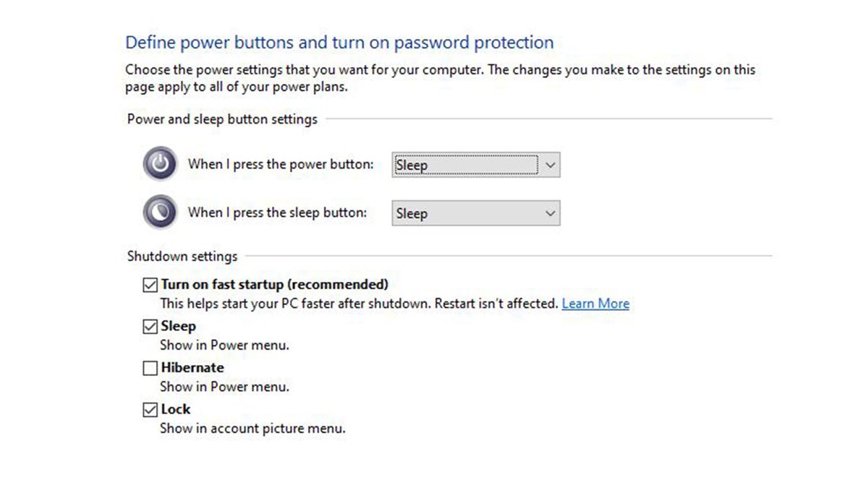868x488 pixels.
Task: Click the power button icon
Action: point(159,163)
